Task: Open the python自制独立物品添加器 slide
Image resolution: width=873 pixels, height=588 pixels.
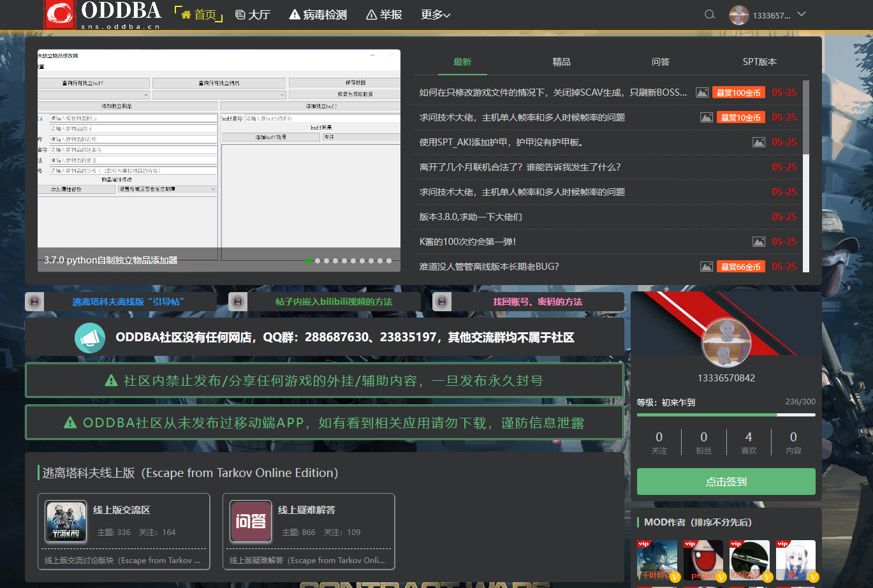Action: coord(111,260)
